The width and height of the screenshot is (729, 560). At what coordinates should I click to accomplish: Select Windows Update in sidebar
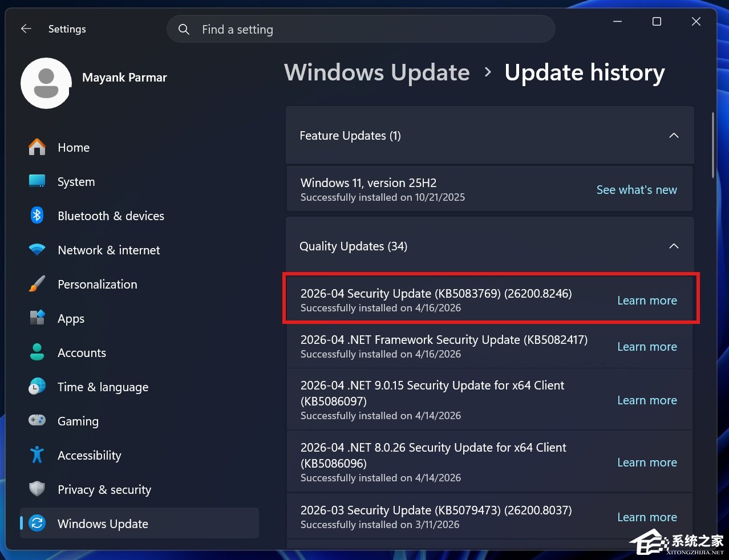coord(139,523)
